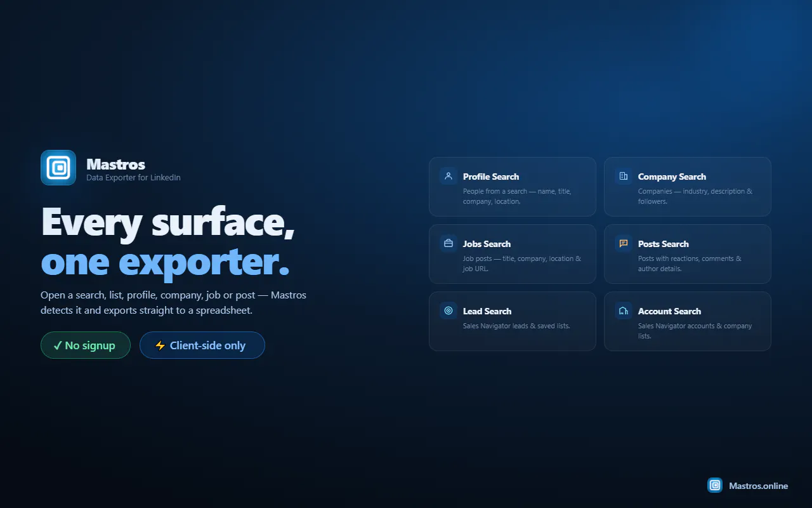Click 'People from a search' description text
Viewport: 812px width, 508px height.
[517, 196]
